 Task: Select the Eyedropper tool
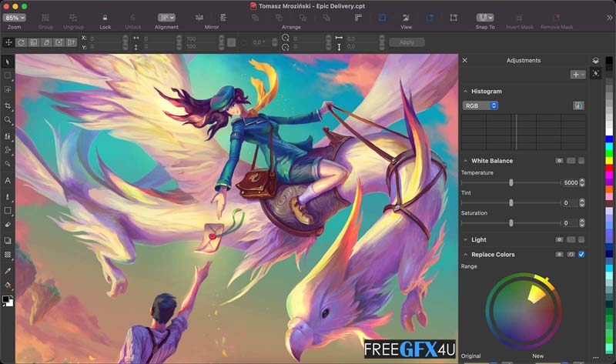tap(8, 271)
